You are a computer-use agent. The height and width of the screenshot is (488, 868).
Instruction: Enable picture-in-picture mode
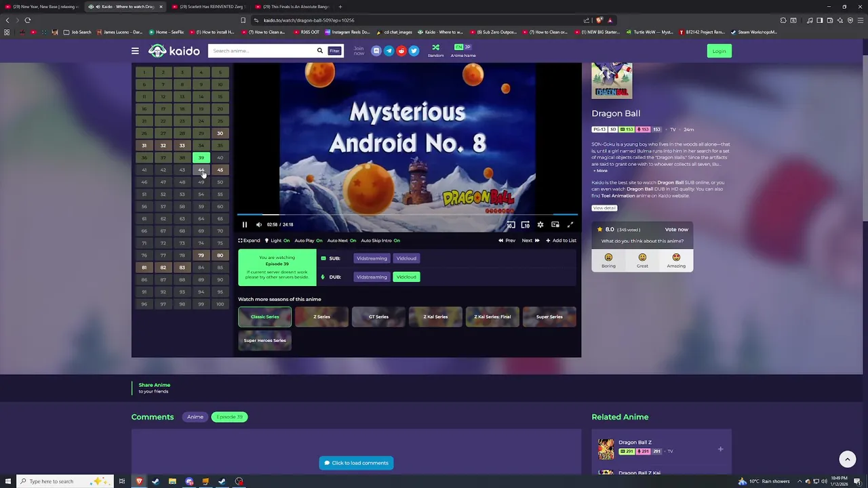point(555,224)
